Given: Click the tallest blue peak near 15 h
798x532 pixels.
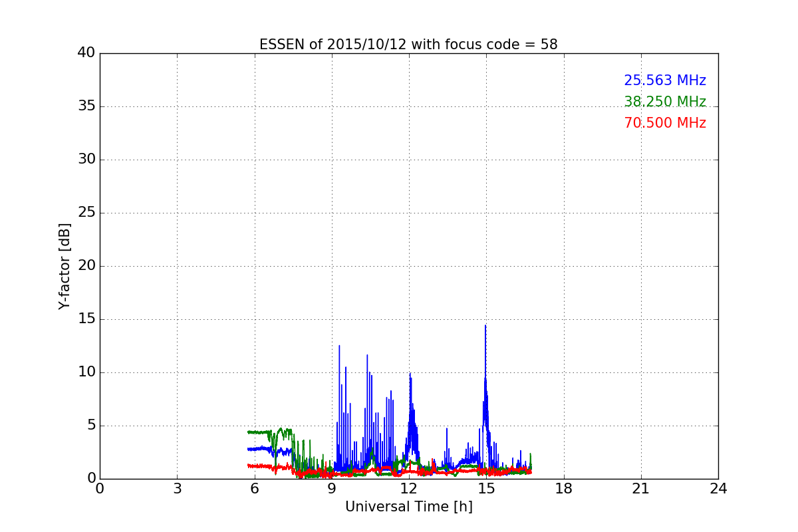Looking at the screenshot, I should click(x=485, y=326).
